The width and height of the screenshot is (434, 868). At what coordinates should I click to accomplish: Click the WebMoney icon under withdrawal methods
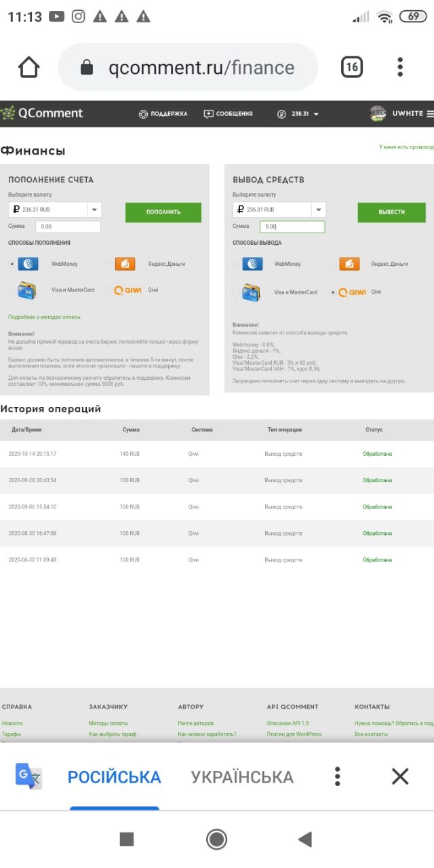[x=253, y=264]
